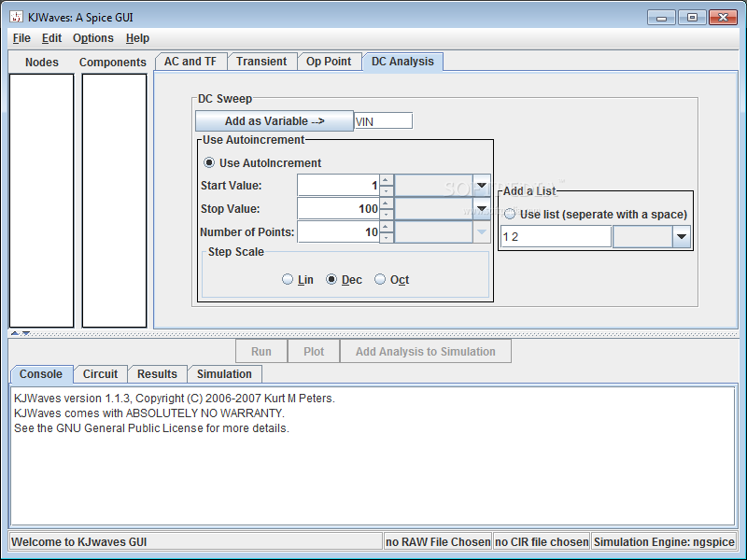This screenshot has height=560, width=747.
Task: Decrease Start Value with spinner down arrow
Action: [x=387, y=191]
